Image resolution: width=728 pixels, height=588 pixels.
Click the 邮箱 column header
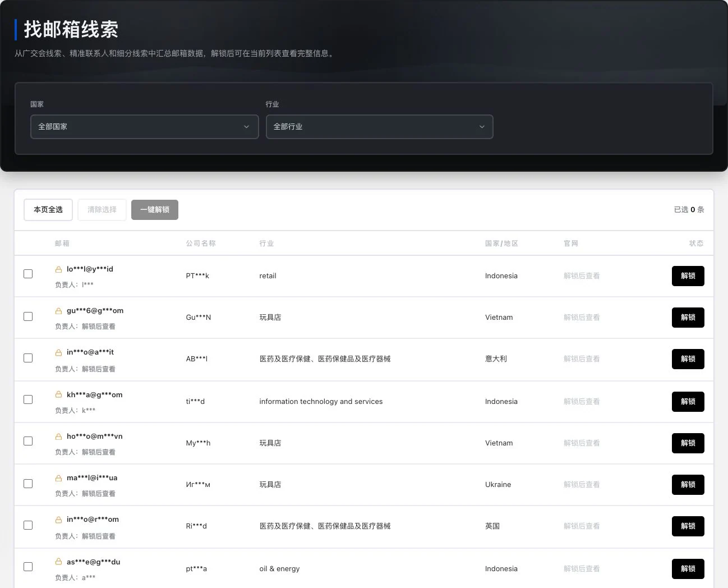tap(62, 244)
